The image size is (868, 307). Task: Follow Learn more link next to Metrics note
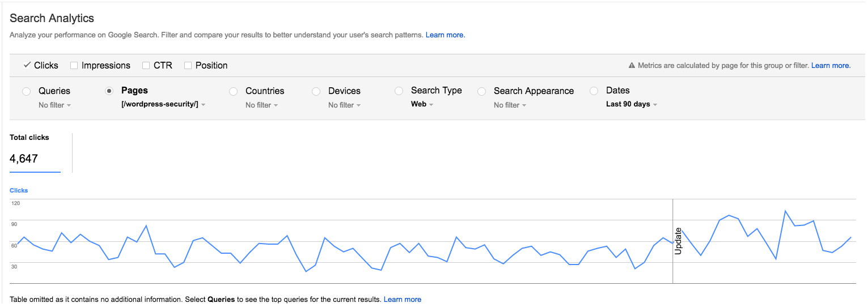(x=831, y=66)
